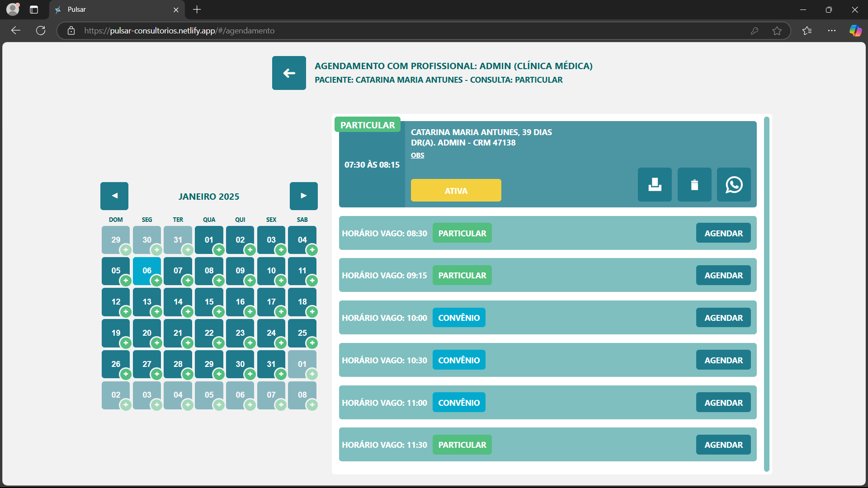Close the Pulsar tab

tap(176, 9)
